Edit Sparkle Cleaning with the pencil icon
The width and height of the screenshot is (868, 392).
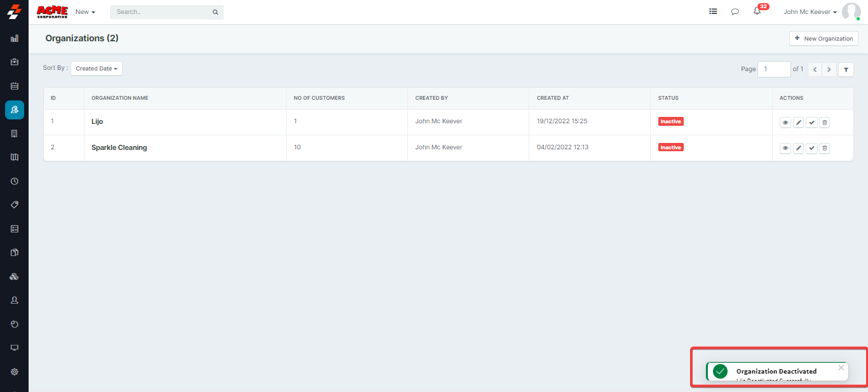tap(798, 148)
